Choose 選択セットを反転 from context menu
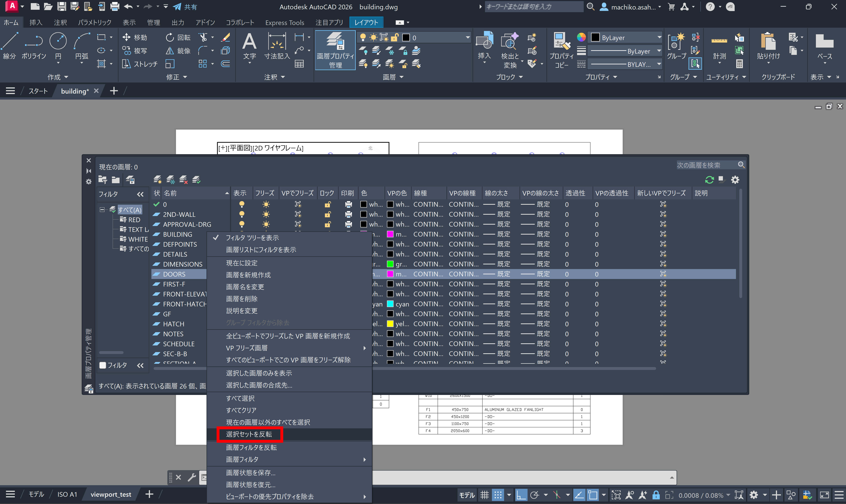This screenshot has height=504, width=846. click(249, 434)
